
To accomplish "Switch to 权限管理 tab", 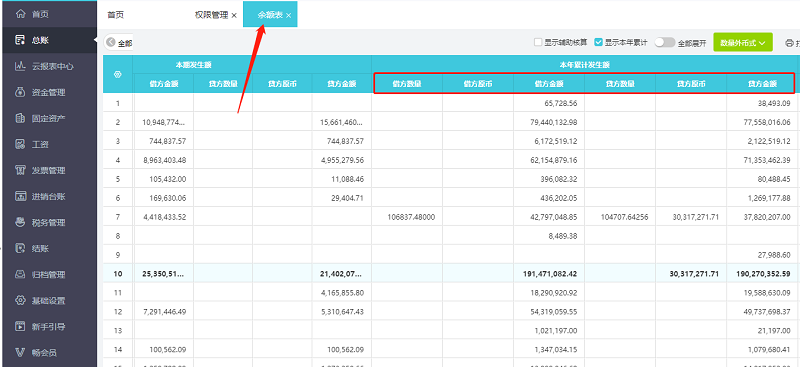I will tap(211, 15).
